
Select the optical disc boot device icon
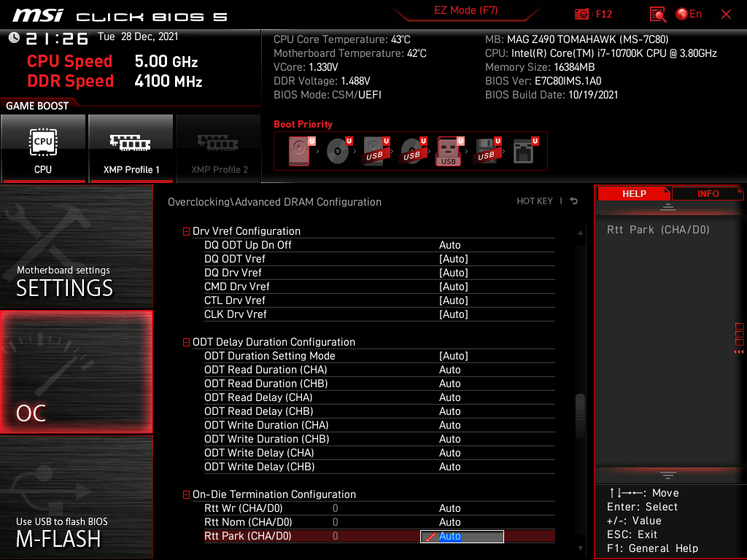(338, 151)
